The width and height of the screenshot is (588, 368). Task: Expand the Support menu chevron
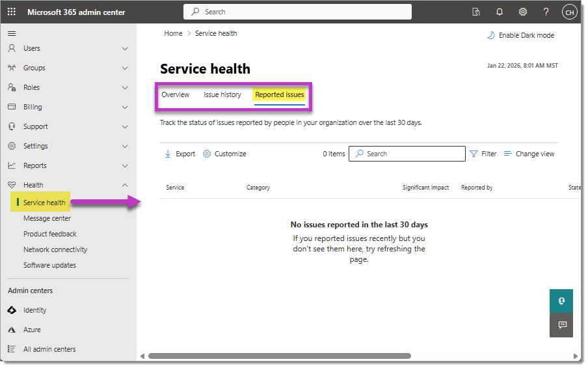coord(125,126)
